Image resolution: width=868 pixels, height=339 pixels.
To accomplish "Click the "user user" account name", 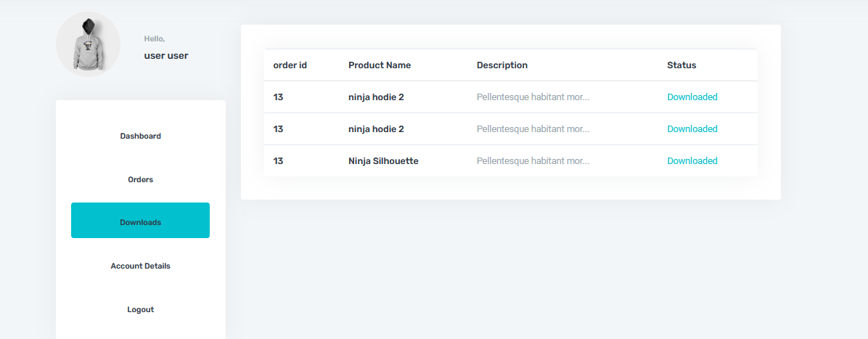I will click(x=166, y=55).
